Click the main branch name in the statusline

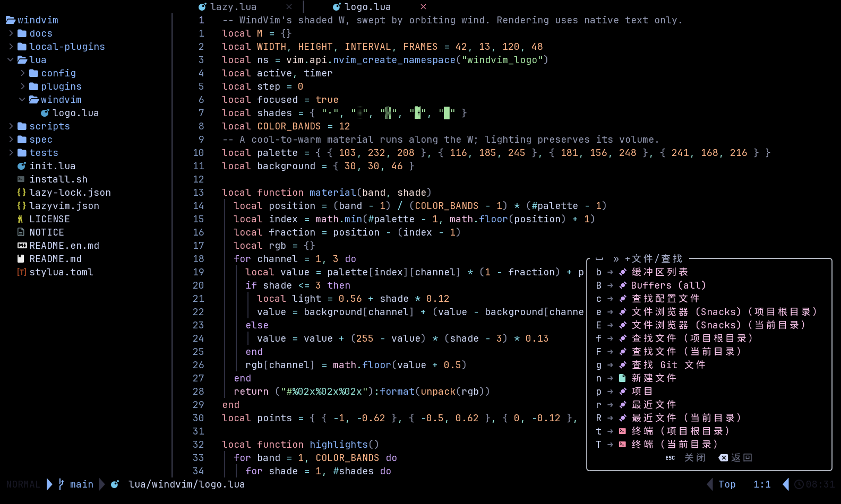82,484
